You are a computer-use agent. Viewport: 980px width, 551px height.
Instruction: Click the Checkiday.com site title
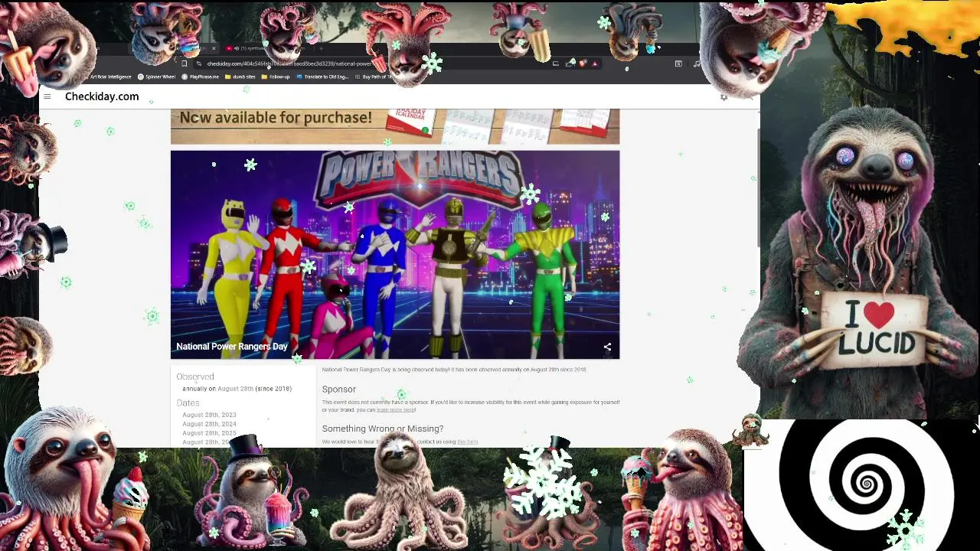point(102,96)
